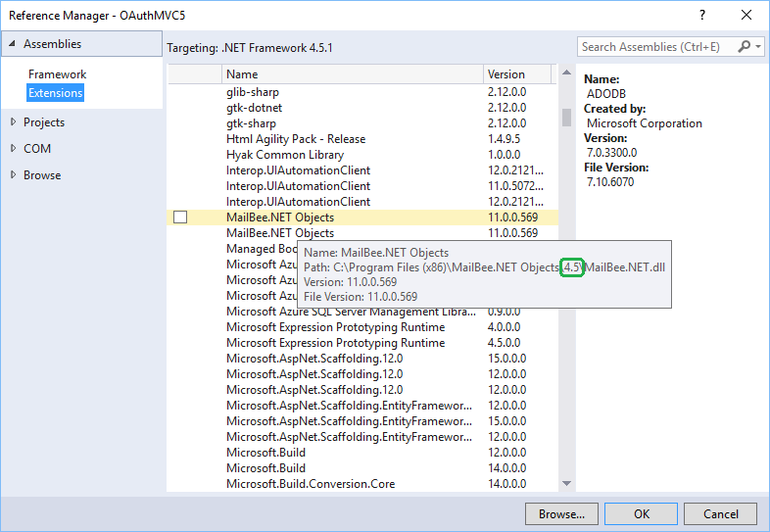
Task: Select the Extensions category
Action: click(55, 93)
